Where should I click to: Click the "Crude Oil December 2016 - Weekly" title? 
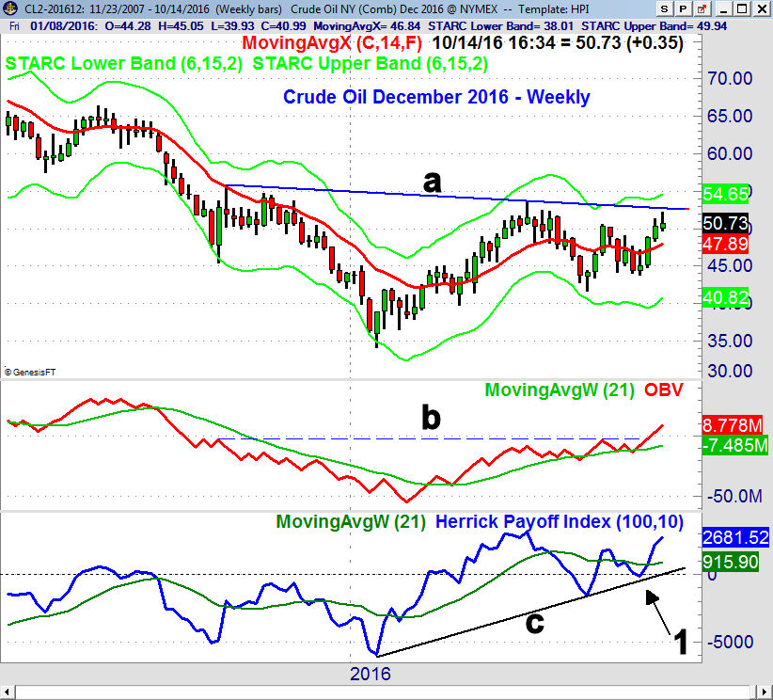(436, 97)
